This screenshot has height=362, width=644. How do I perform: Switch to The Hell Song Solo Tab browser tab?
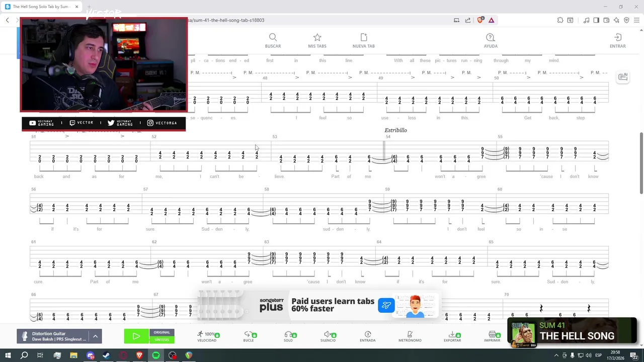[40, 7]
